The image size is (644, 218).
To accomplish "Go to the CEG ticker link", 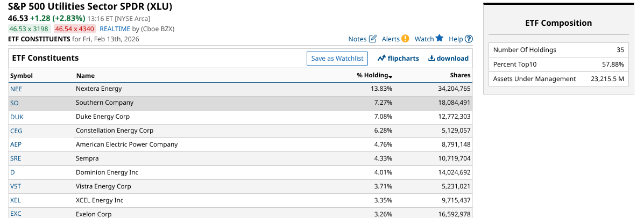I will 16,131.
